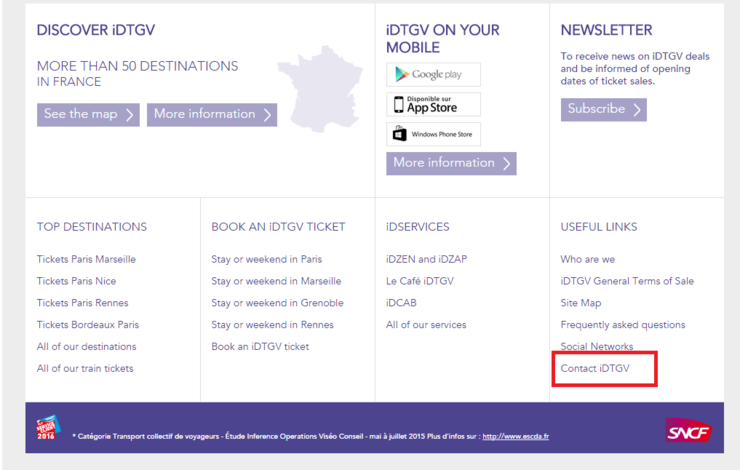Read iDTGV General Terms of Sale

[627, 281]
